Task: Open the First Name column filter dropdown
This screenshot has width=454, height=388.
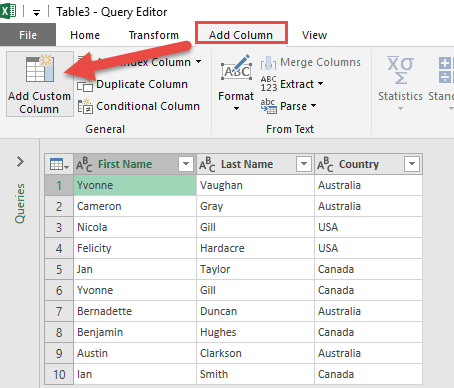Action: click(186, 164)
